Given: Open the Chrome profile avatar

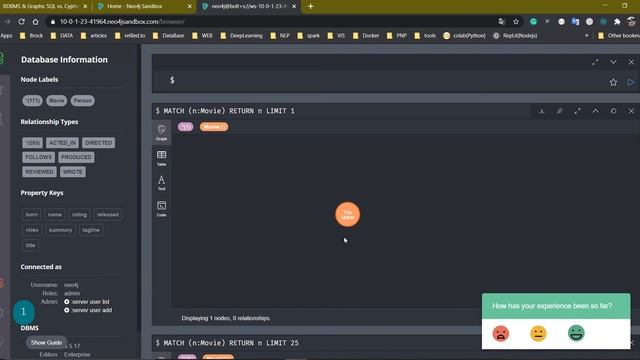Looking at the screenshot, I should 631,22.
